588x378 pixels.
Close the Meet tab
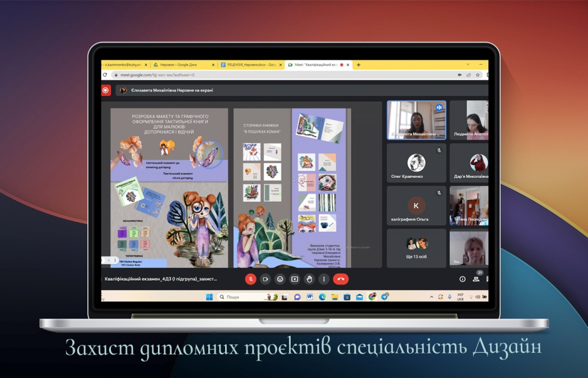(348, 65)
